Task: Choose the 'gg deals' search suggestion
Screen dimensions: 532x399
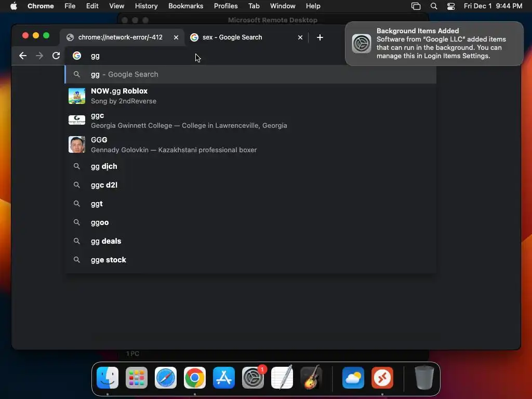Action: pyautogui.click(x=250, y=241)
